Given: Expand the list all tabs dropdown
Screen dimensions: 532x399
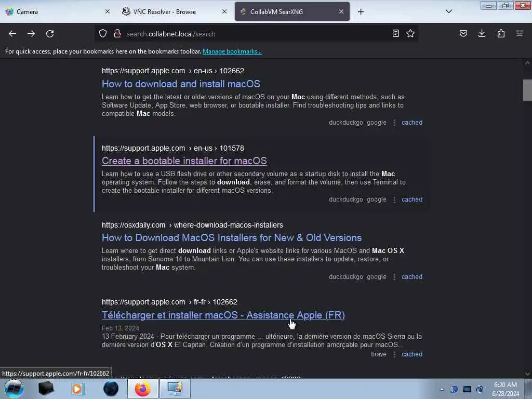Looking at the screenshot, I should click(448, 11).
